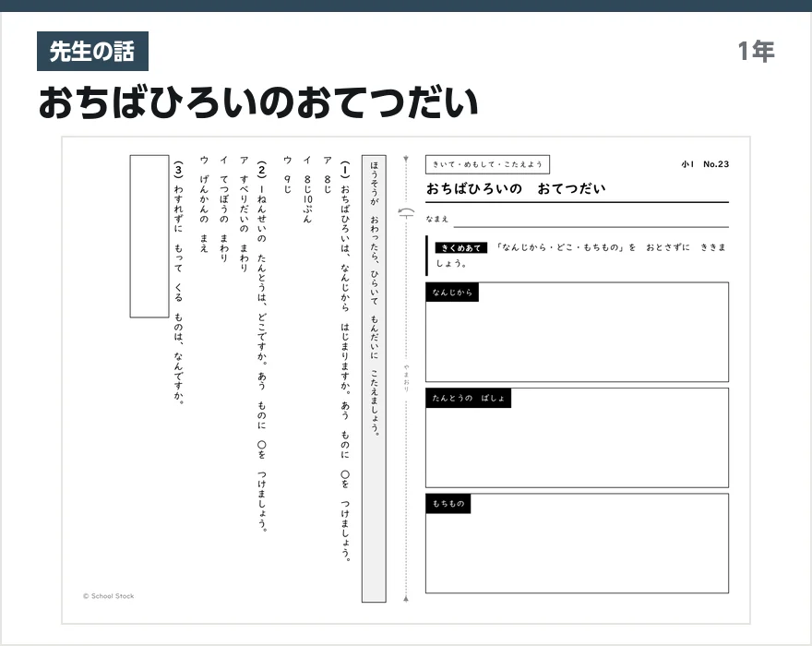Viewport: 812px width, 646px height.
Task: Click the vertical instruction bar ほうそうが おわったら
Action: tap(374, 378)
